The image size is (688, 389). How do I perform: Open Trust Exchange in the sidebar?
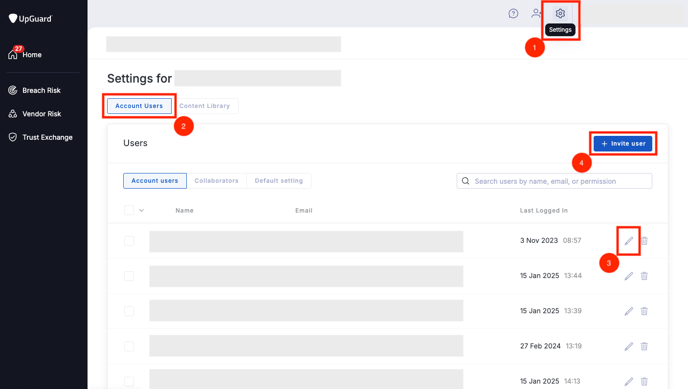pyautogui.click(x=40, y=137)
